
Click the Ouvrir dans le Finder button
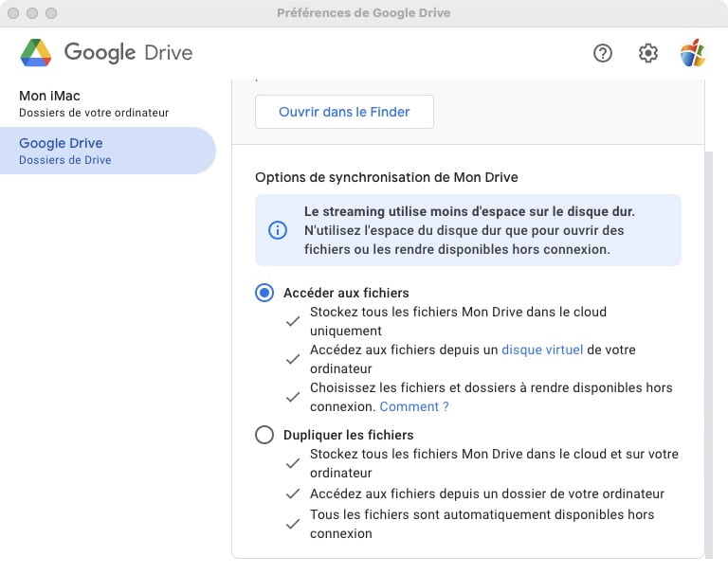(x=344, y=112)
